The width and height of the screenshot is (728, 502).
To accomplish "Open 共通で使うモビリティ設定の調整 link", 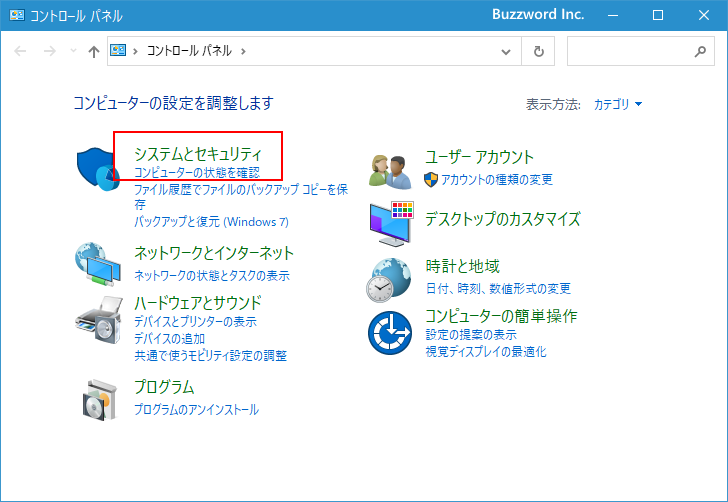I will pos(210,356).
